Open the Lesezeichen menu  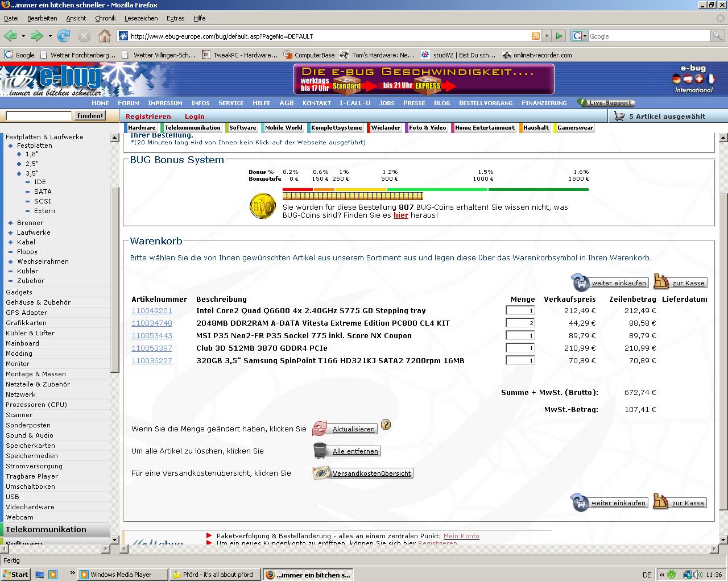(141, 18)
